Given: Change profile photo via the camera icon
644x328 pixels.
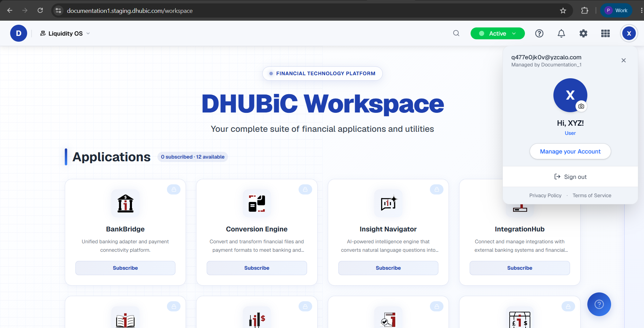Looking at the screenshot, I should (x=581, y=106).
